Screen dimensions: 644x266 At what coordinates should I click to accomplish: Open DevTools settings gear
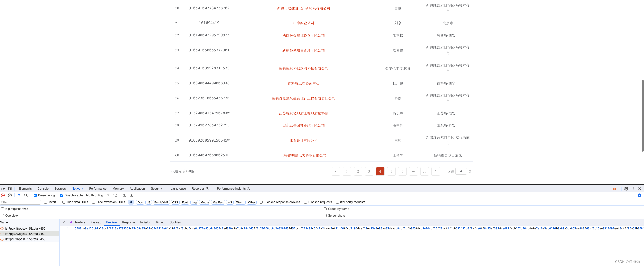626,189
